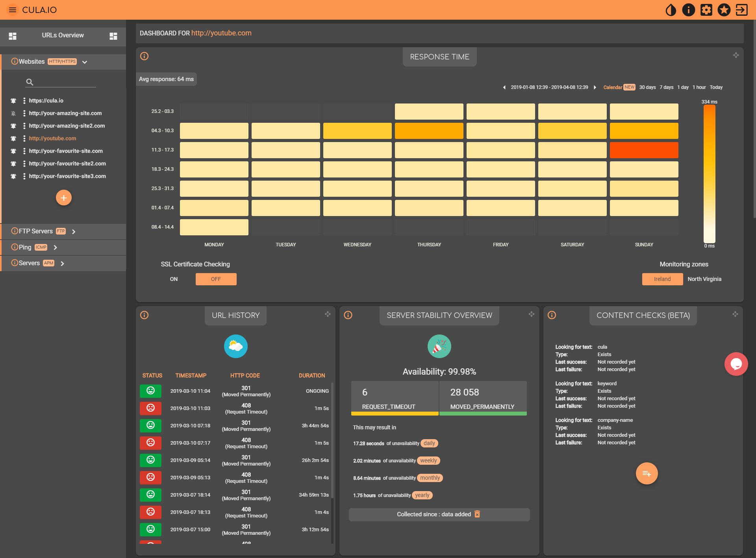Screen dimensions: 756x558
Task: Click the orange add website plus button
Action: 63,198
